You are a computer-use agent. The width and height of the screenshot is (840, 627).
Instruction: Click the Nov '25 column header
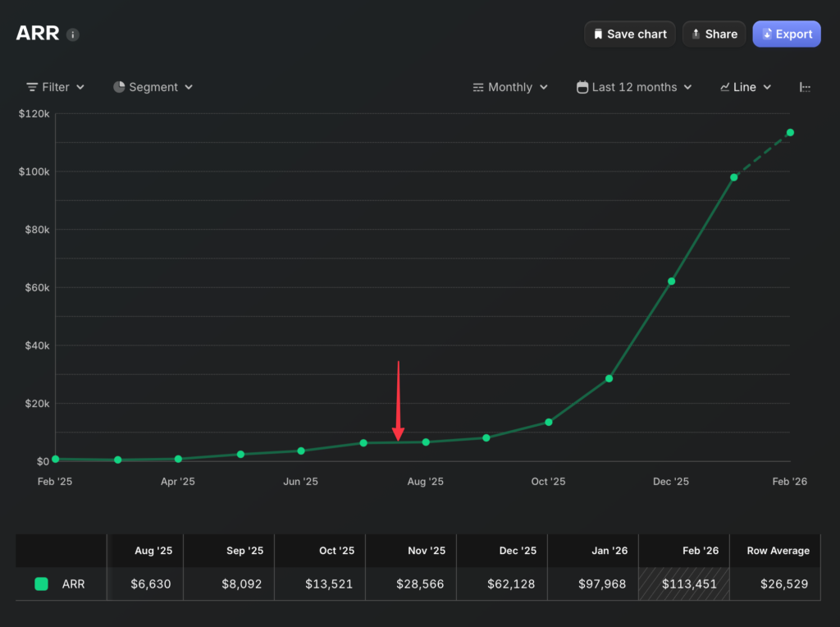point(427,551)
